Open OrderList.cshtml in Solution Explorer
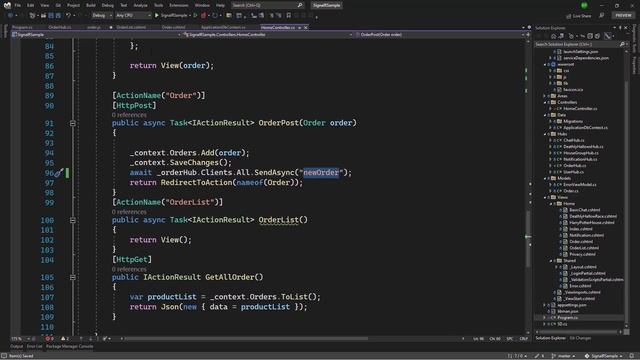 click(x=584, y=248)
